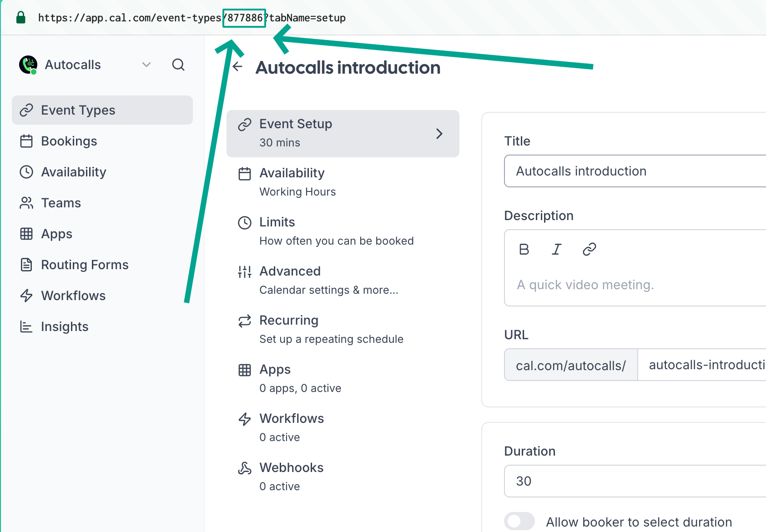Click the Autocalls profile avatar
Viewport: 766px width, 532px height.
pyautogui.click(x=28, y=65)
